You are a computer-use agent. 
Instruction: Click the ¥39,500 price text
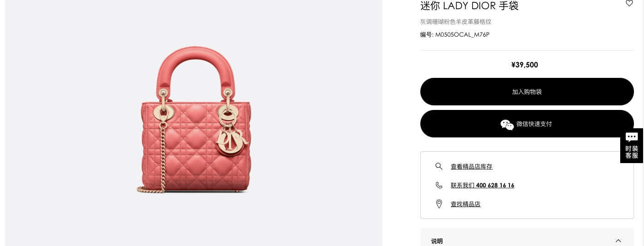[x=525, y=65]
